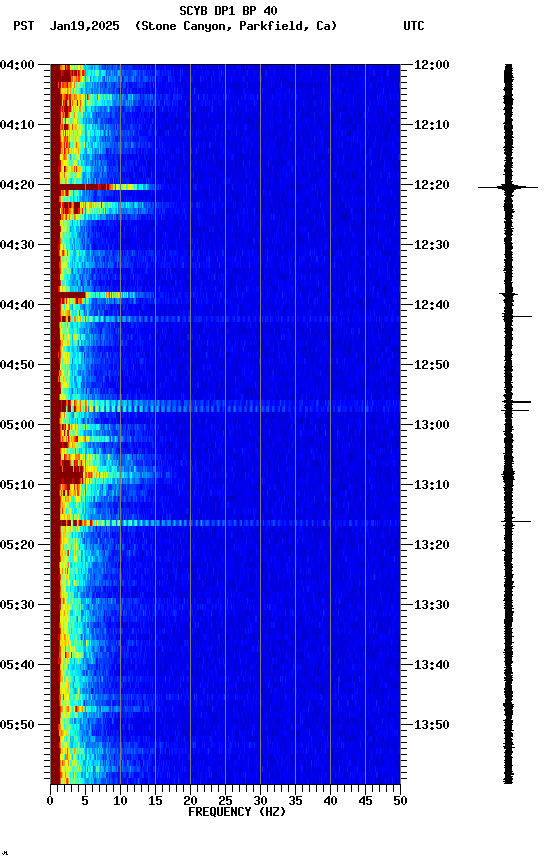Screen dimensions: 552x864
Task: Click the '05:40' PST time label
Action: [x=17, y=665]
